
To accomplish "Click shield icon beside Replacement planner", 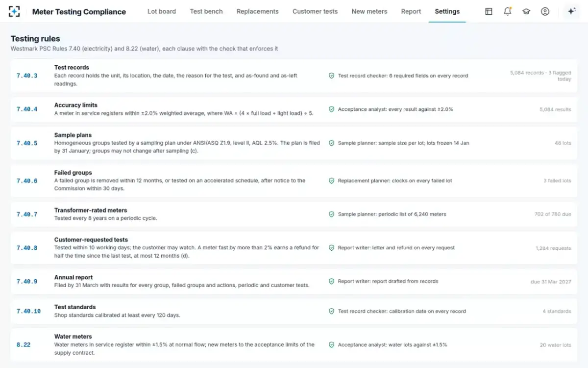I will coord(332,181).
